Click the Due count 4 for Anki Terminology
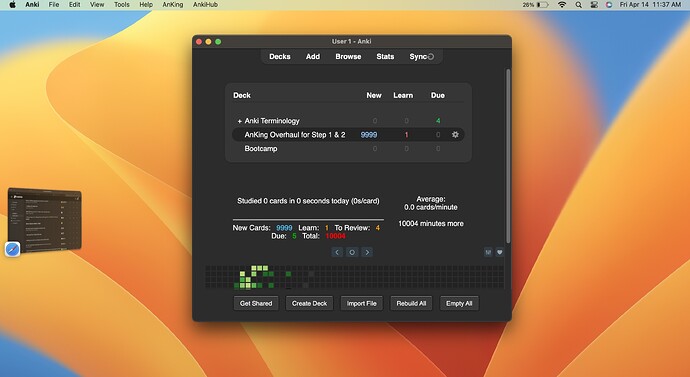 coord(438,121)
